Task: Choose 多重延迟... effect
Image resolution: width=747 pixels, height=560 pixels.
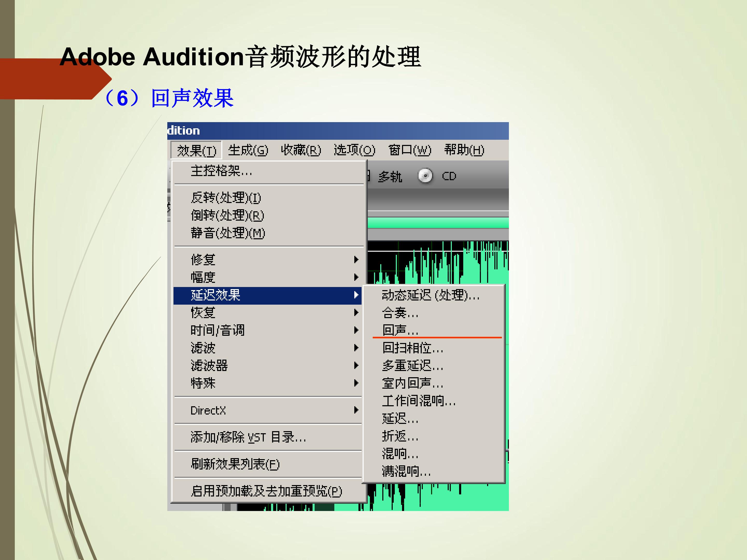Action: tap(434, 366)
